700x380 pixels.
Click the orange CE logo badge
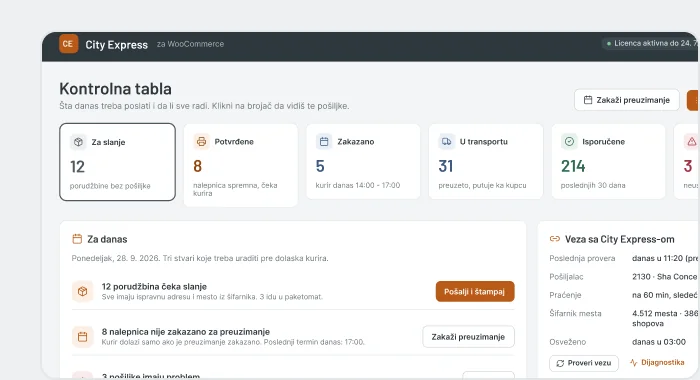coord(68,44)
